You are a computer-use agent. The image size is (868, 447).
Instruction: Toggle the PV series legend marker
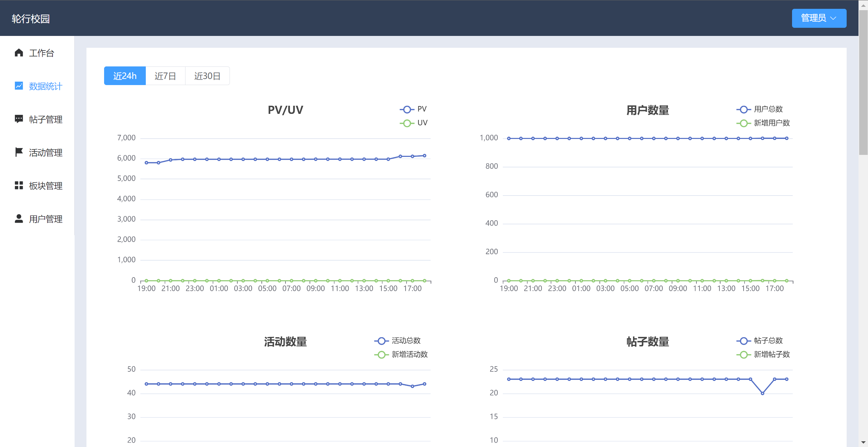(407, 109)
